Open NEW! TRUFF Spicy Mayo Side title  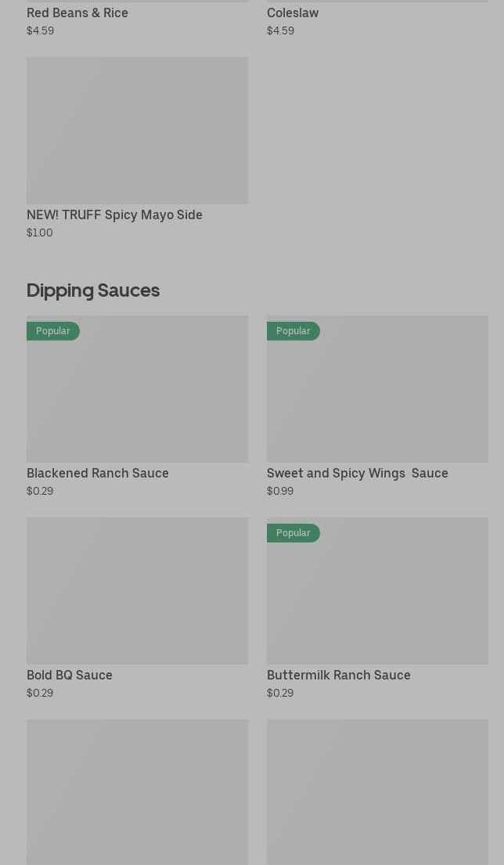pos(114,215)
